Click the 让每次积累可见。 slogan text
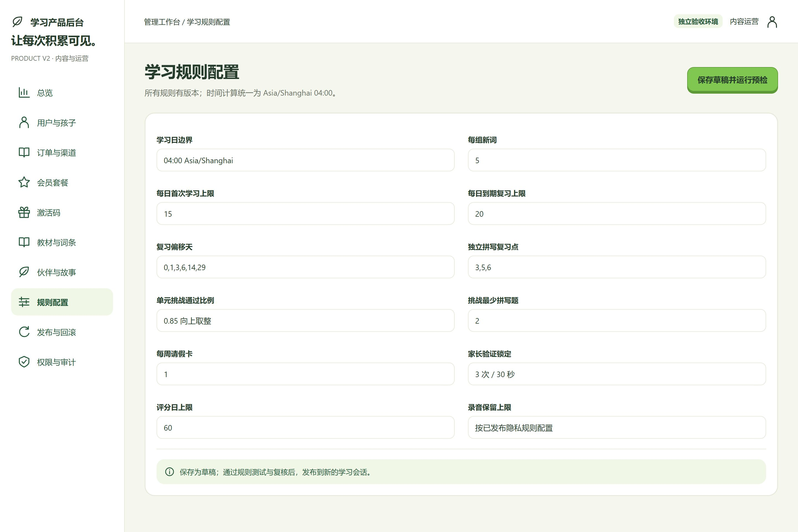 pos(54,41)
